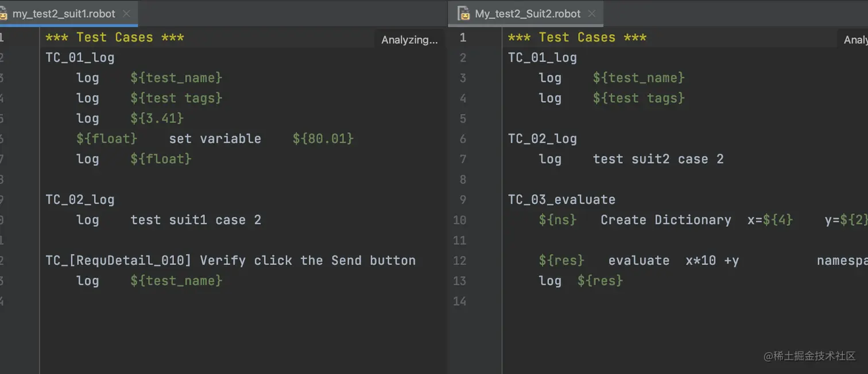Viewport: 868px width, 374px height.
Task: Click line number 9 in right editor gutter
Action: (x=463, y=200)
